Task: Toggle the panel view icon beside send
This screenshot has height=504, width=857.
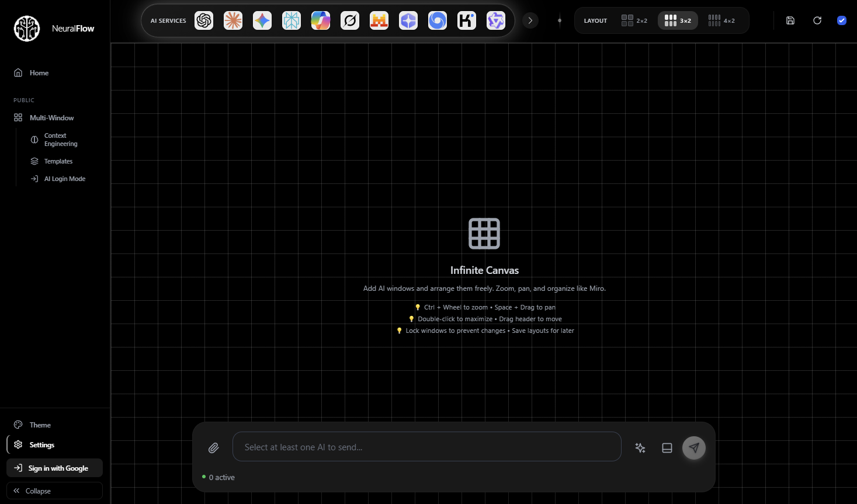Action: (x=667, y=447)
